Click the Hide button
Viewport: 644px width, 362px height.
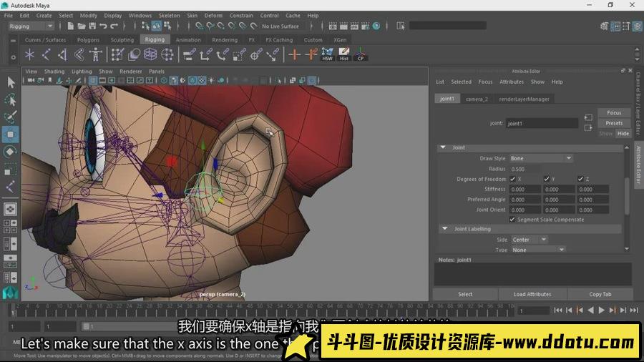pyautogui.click(x=623, y=133)
